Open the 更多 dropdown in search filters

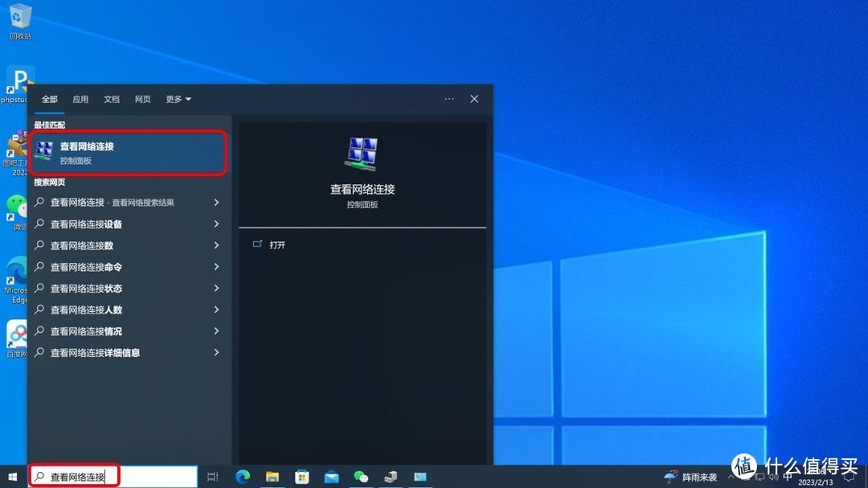pos(178,99)
